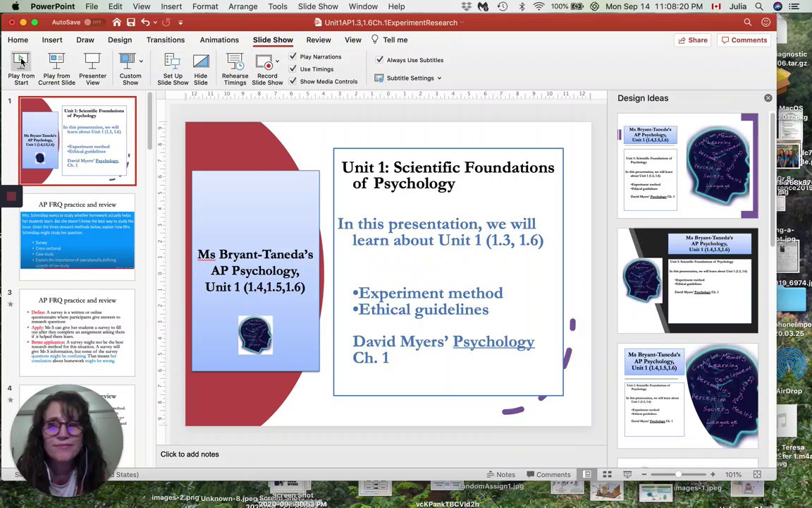Open the Apple menu

pos(15,7)
